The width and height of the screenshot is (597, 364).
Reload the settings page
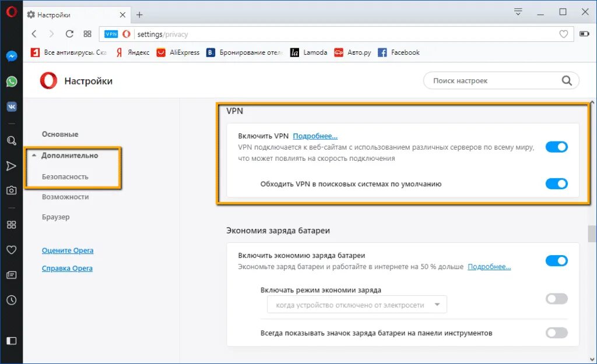click(69, 34)
